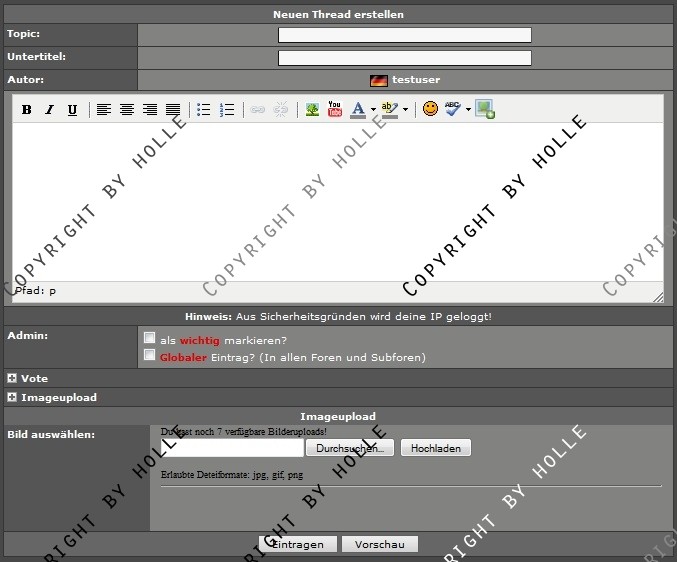The image size is (677, 562).
Task: Open the text color dropdown arrow
Action: pyautogui.click(x=373, y=110)
